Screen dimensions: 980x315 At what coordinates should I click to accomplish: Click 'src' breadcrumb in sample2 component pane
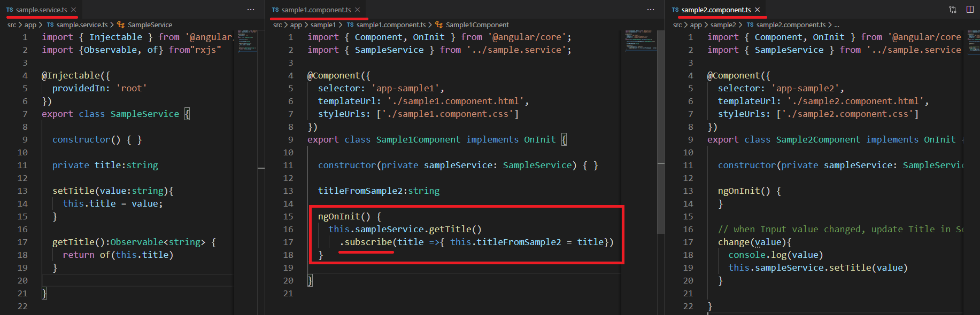pos(677,25)
